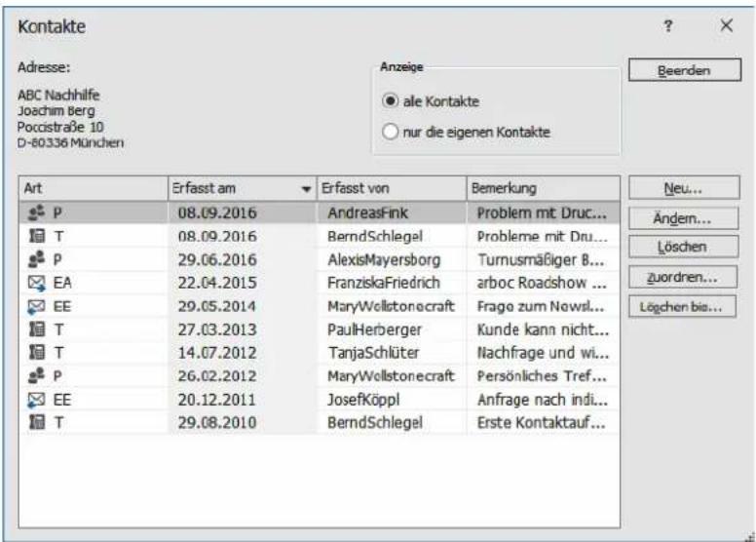Click the people icon in the AlexisMayersborg row

36,259
